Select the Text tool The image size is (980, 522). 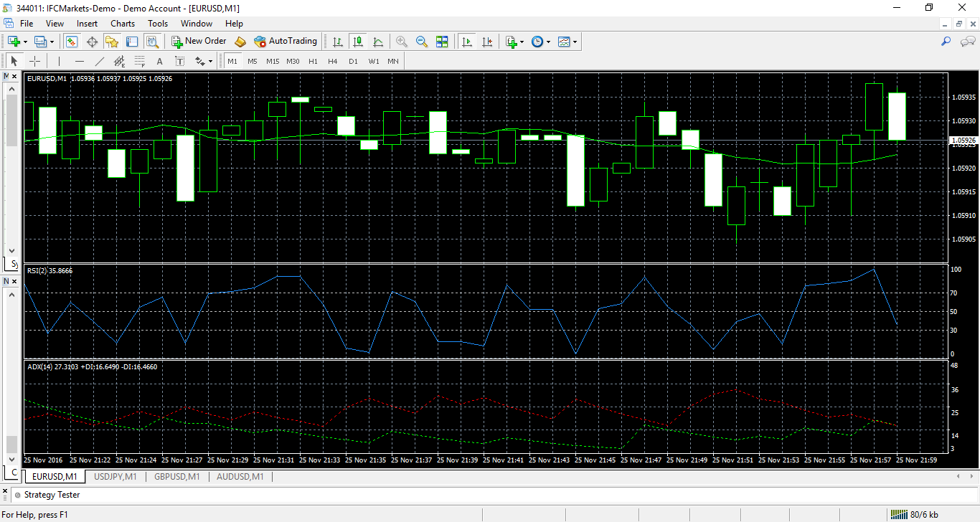coord(159,61)
